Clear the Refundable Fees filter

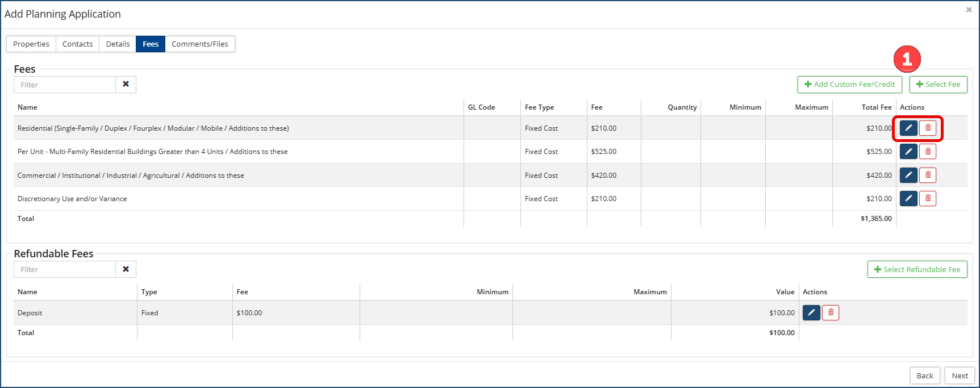126,269
